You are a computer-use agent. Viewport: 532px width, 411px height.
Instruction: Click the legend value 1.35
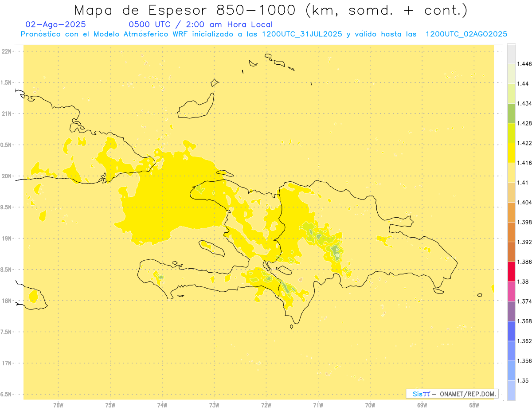click(523, 380)
